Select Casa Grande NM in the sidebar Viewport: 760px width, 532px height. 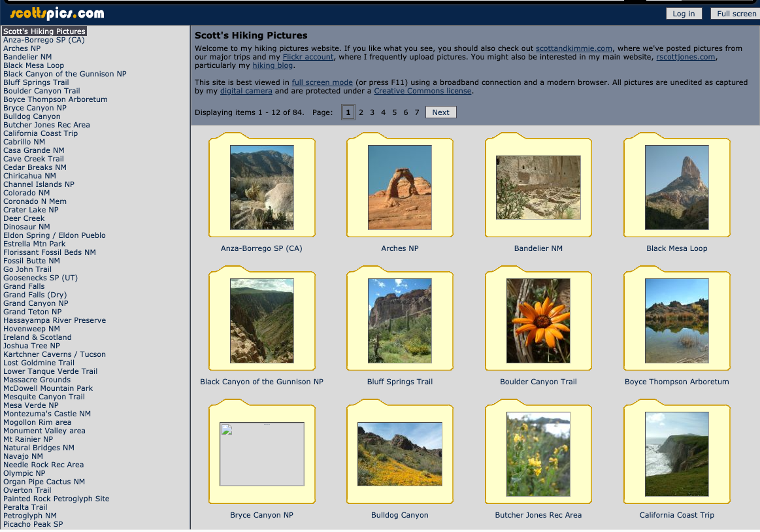(34, 150)
